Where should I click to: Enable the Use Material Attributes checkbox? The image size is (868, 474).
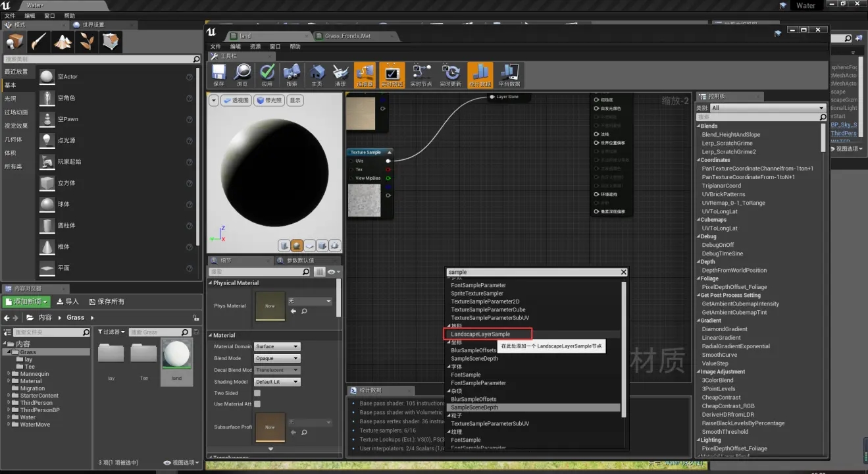tap(257, 404)
